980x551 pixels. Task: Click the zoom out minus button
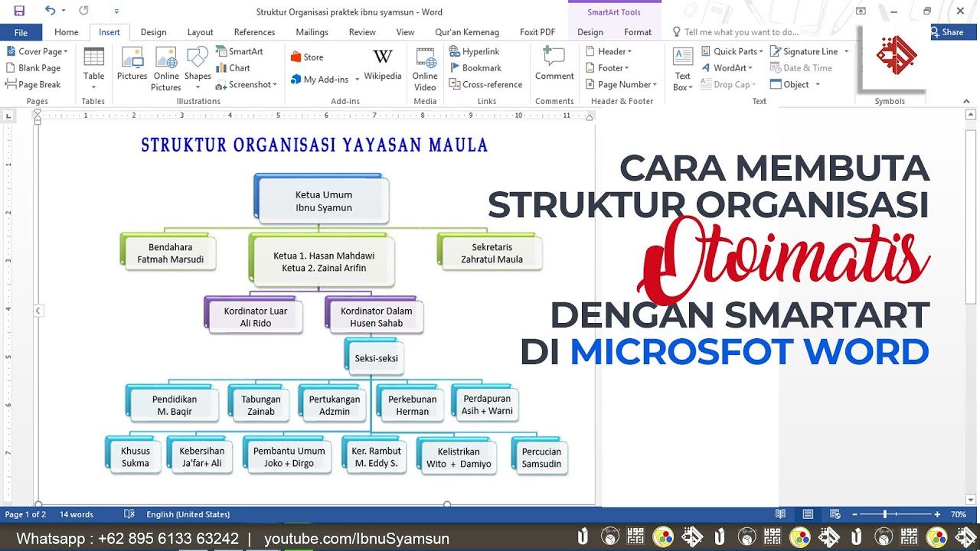point(855,514)
